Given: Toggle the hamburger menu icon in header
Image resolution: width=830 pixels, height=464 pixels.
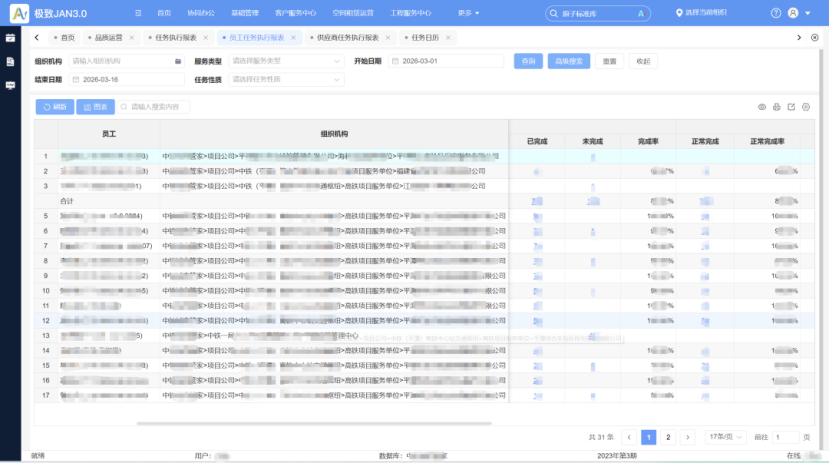Looking at the screenshot, I should (138, 13).
